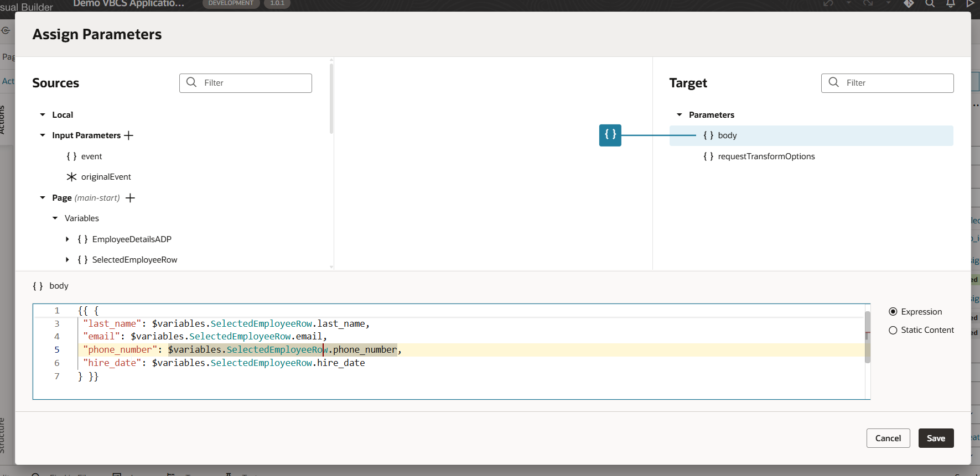The image size is (980, 476).
Task: Click the asterisk icon beside originalEvent
Action: 71,177
